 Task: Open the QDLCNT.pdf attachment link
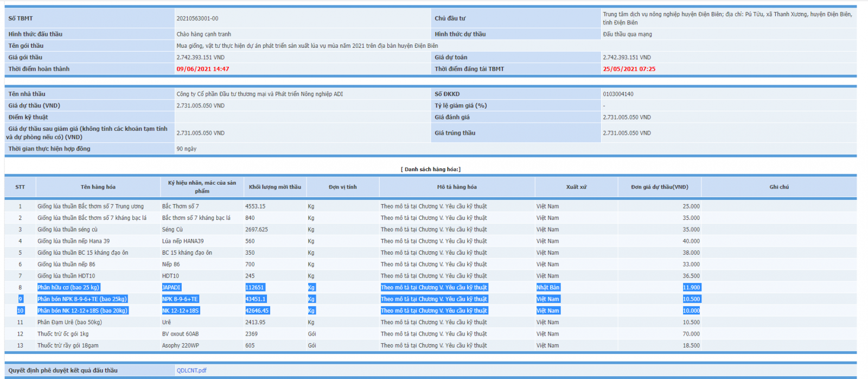[x=192, y=370]
